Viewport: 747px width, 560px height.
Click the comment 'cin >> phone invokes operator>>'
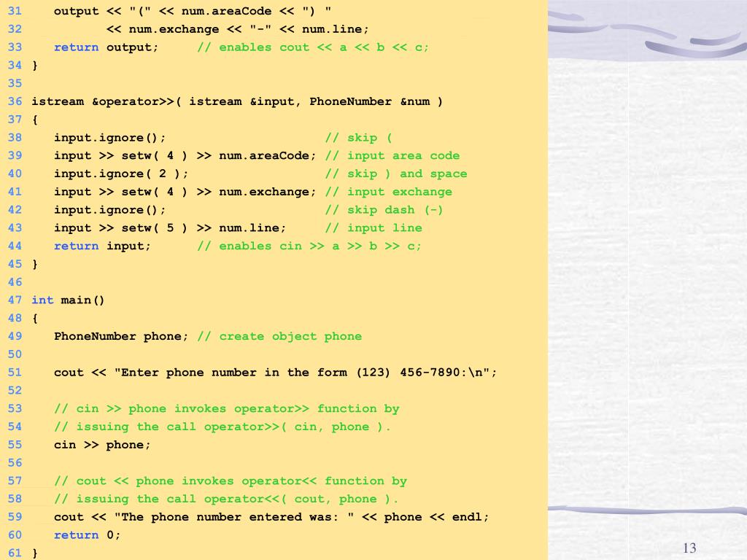tap(193, 409)
